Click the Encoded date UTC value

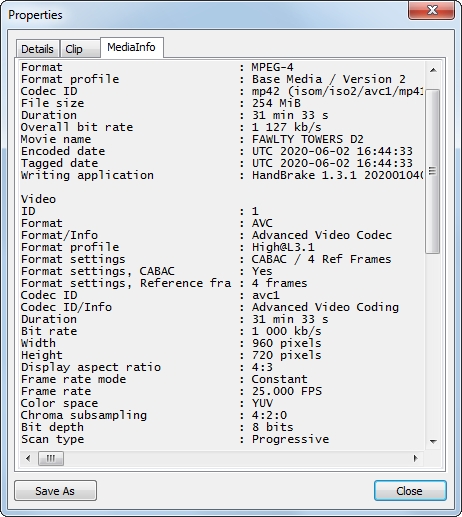(332, 151)
